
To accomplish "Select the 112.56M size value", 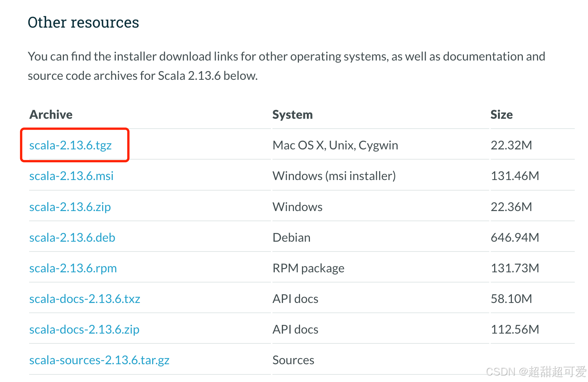I will coord(515,329).
